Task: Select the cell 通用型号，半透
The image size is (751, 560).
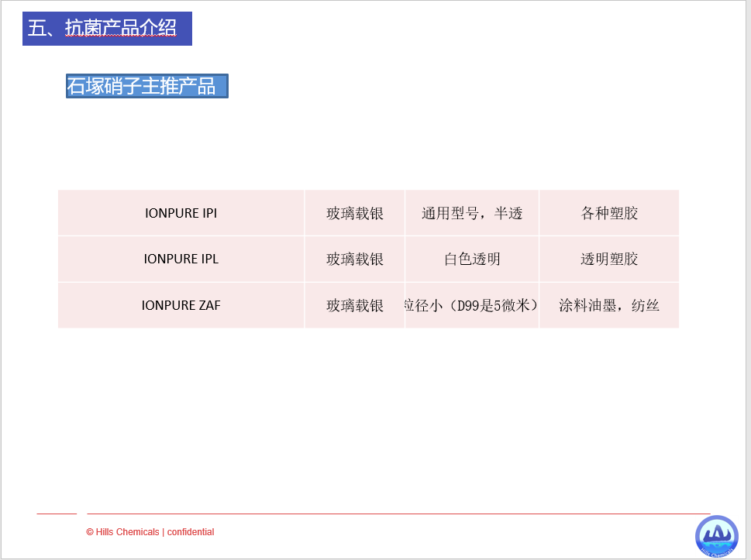Action: click(x=472, y=212)
